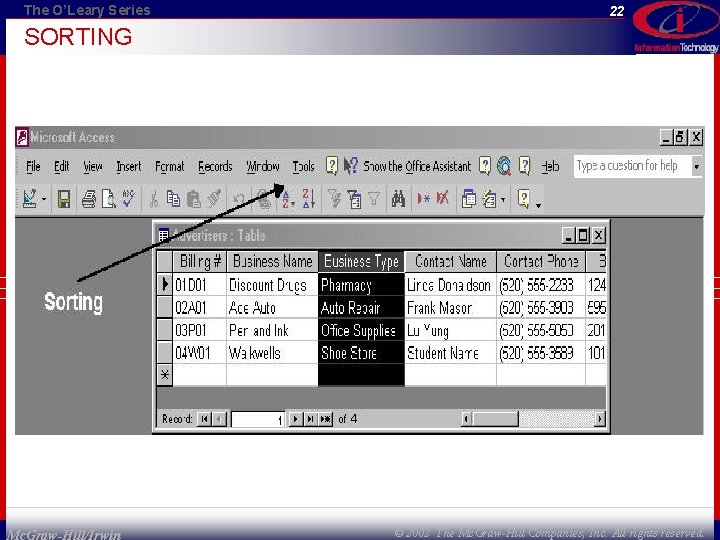Sort Ascending with the A-Z icon
This screenshot has width=720, height=540.
tap(287, 199)
